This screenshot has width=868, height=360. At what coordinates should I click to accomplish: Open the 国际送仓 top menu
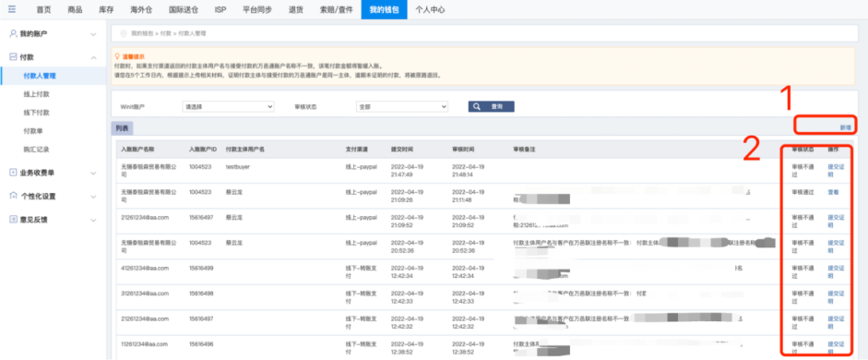[184, 10]
